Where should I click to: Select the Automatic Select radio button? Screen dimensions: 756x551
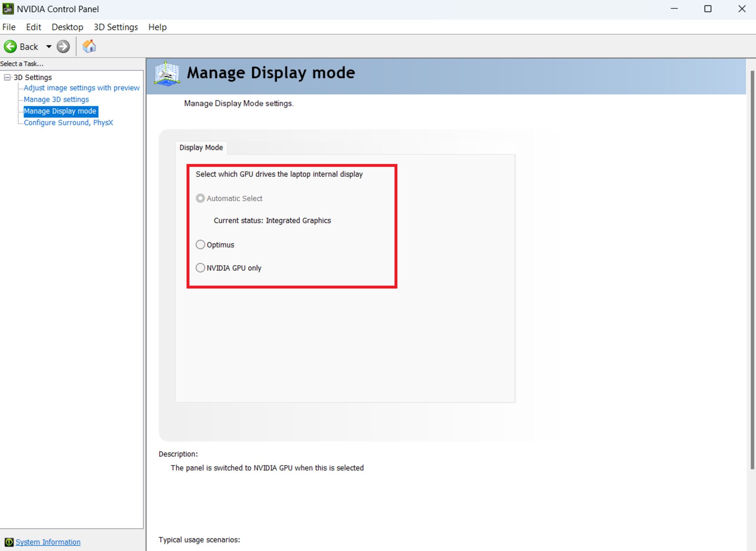(x=200, y=198)
